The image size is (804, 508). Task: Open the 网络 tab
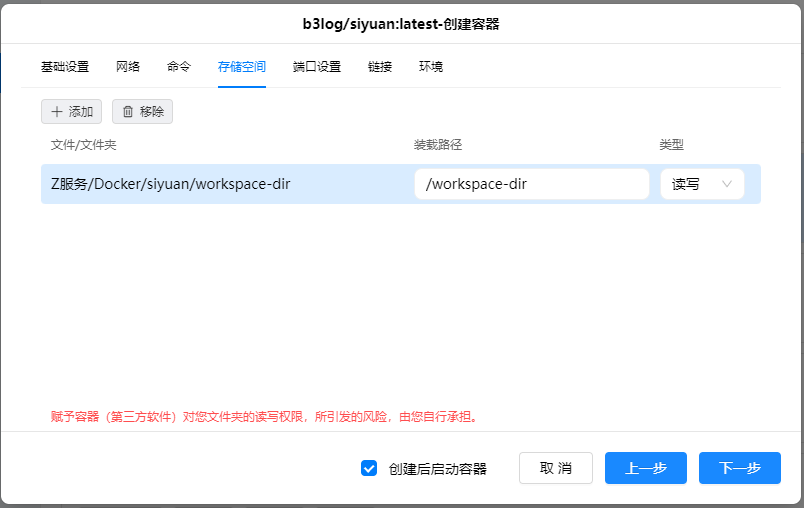[x=128, y=67]
